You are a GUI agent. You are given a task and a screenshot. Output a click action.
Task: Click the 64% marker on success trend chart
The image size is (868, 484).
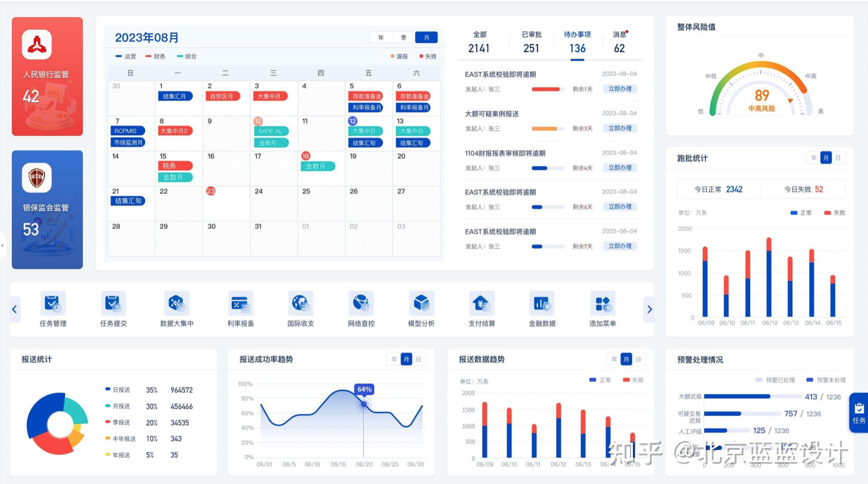(x=364, y=404)
